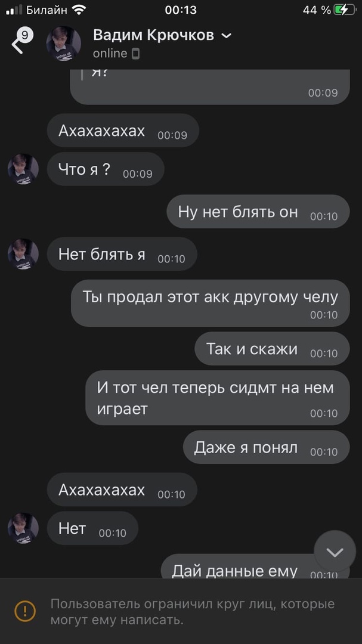This screenshot has height=644, width=362.
Task: Open Вадим Крючков profile avatar in header
Action: (x=64, y=44)
